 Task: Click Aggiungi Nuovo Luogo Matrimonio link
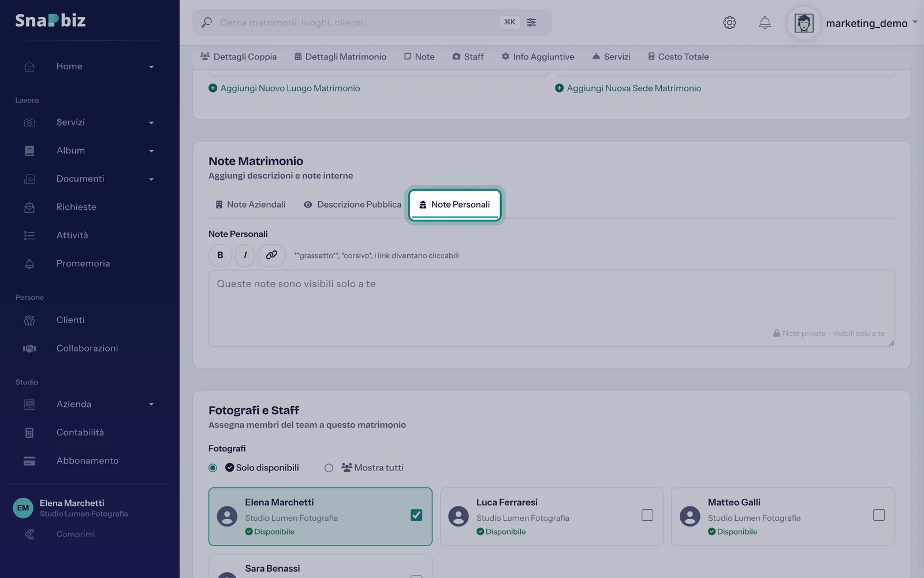coord(284,88)
